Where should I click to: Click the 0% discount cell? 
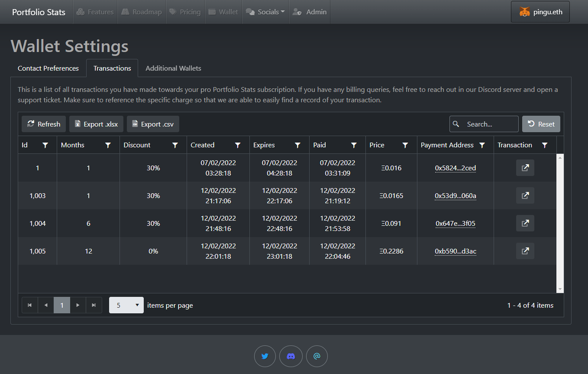153,251
